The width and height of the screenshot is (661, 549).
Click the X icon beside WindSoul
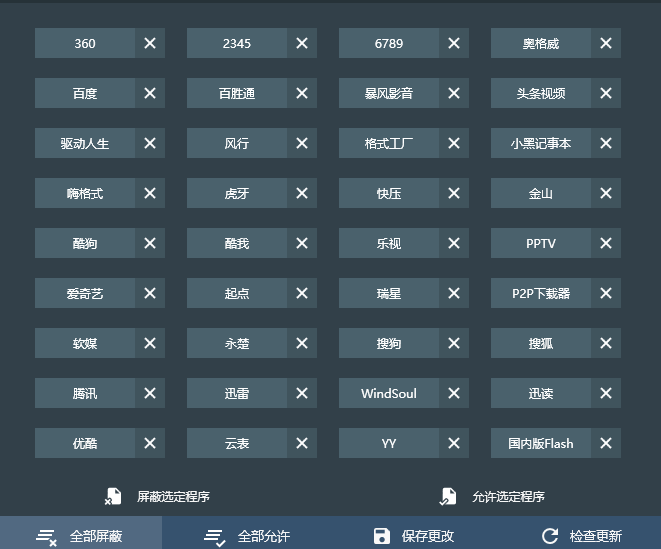coord(454,393)
